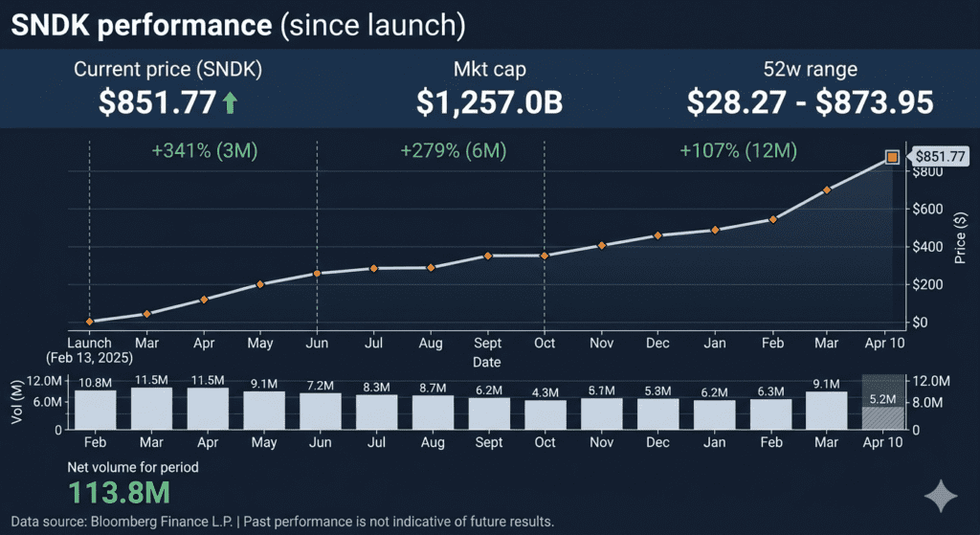Click the green up arrow beside current price

click(x=230, y=103)
